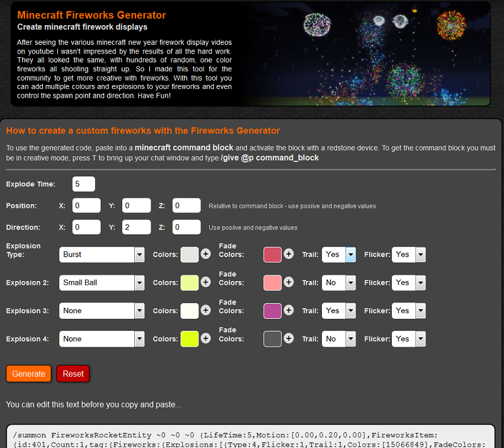504x448 pixels.
Task: Focus the Explode Time field
Action: click(x=84, y=184)
